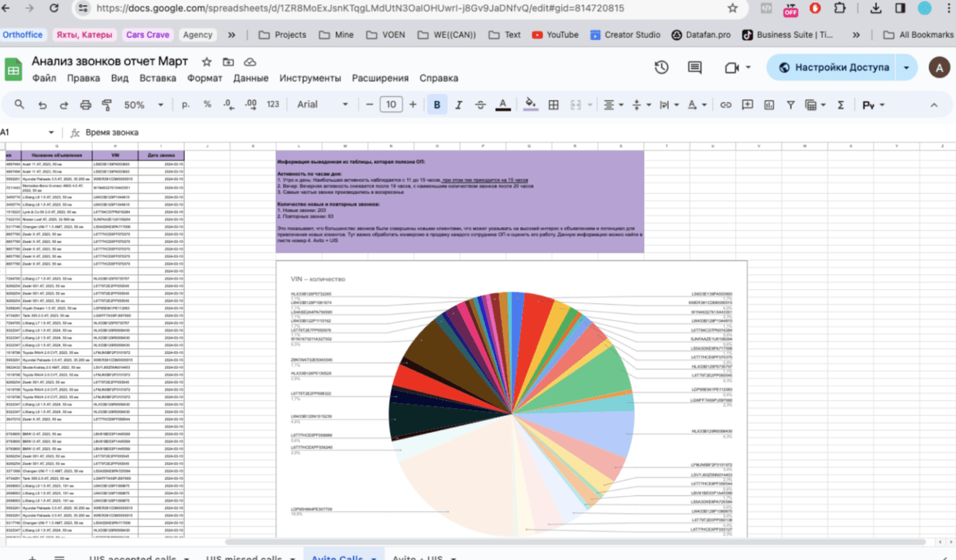The height and width of the screenshot is (560, 956).
Task: Open the Arial font family dropdown
Action: point(322,105)
